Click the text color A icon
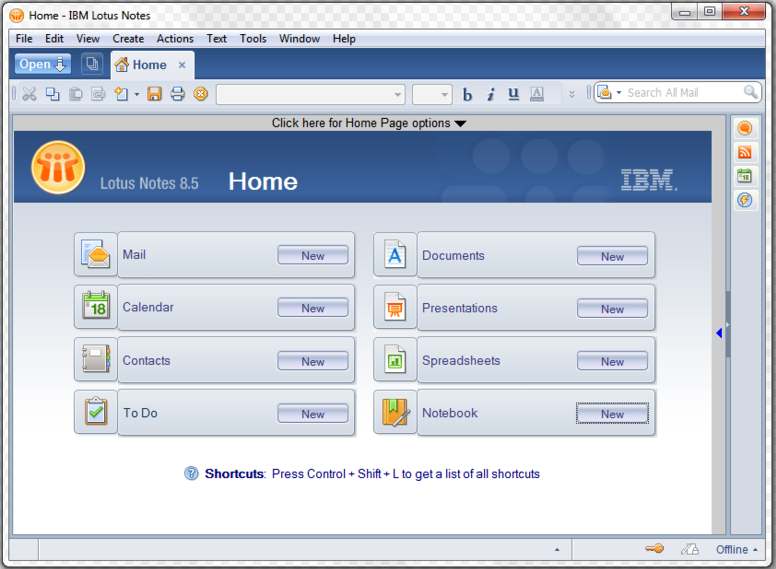776x569 pixels. tap(536, 94)
